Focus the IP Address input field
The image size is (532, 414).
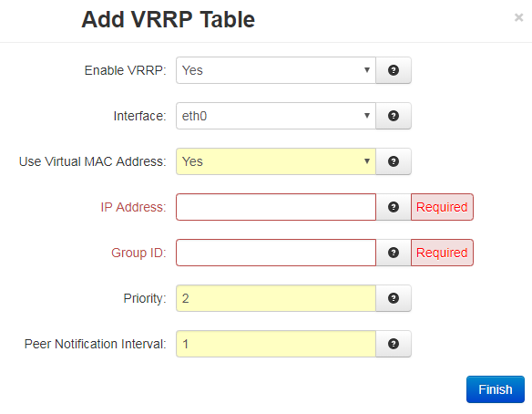click(276, 207)
